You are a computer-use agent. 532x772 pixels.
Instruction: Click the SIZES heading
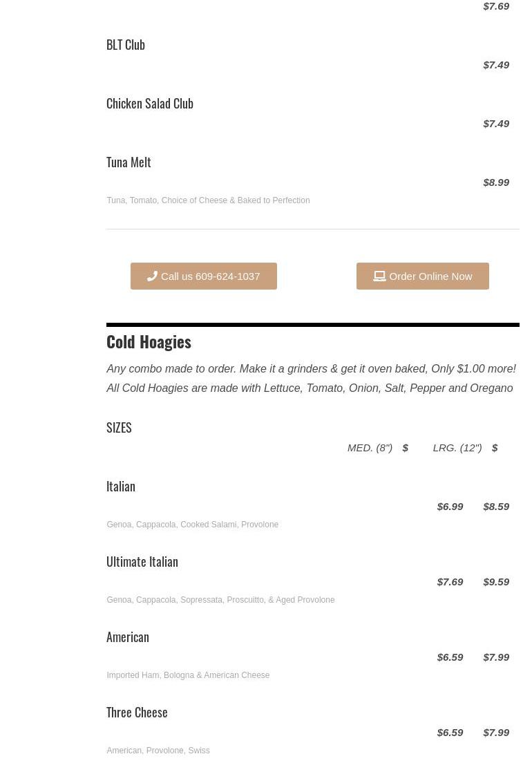[x=119, y=427]
